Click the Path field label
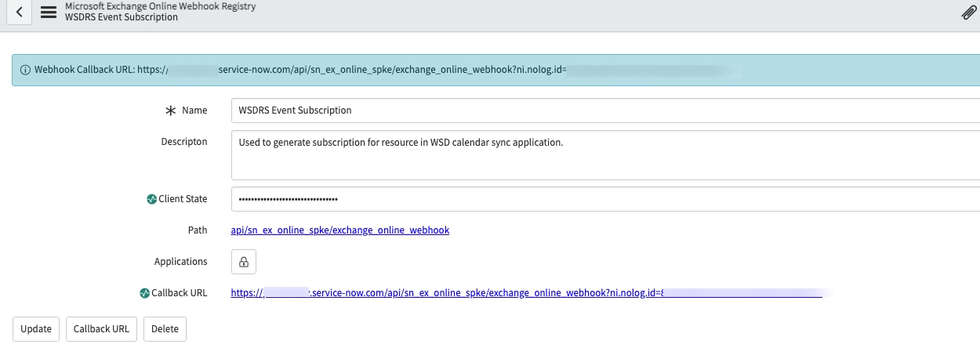Image resolution: width=980 pixels, height=355 pixels. [x=198, y=230]
